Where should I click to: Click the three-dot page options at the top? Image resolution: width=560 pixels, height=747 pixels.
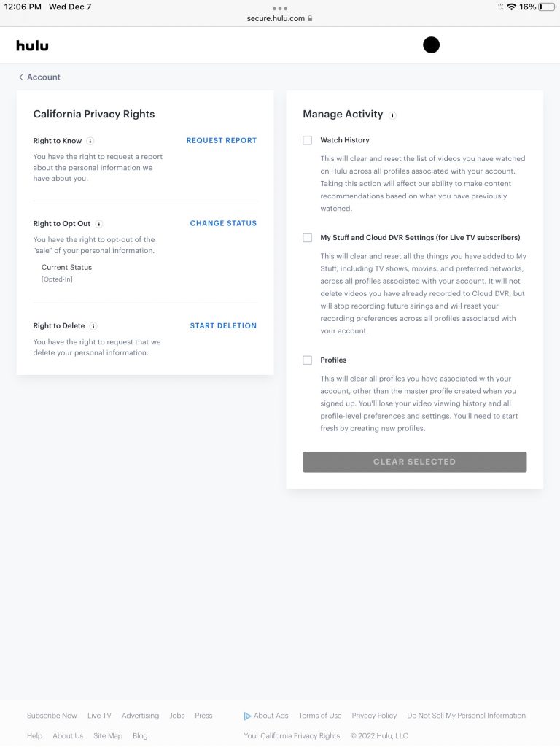(x=280, y=8)
